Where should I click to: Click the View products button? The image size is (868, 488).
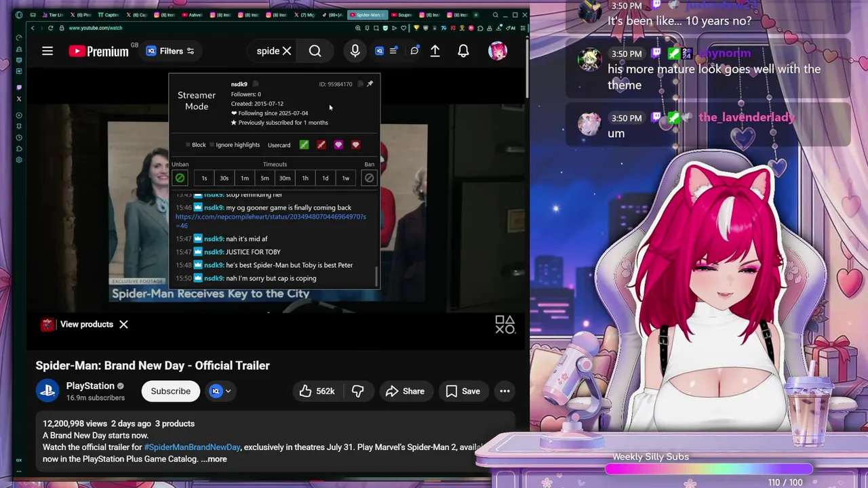[x=87, y=324]
